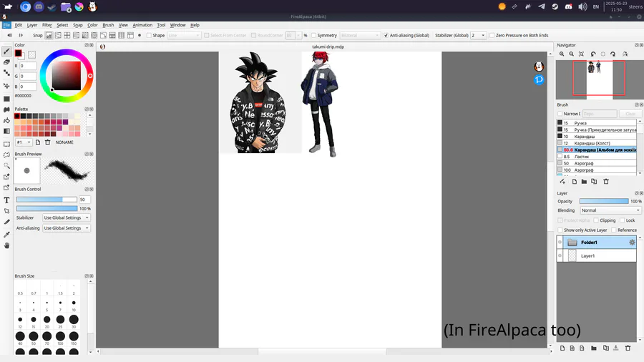Viewport: 644px width, 362px height.
Task: Click Zoom Out in Navigator
Action: tap(571, 54)
